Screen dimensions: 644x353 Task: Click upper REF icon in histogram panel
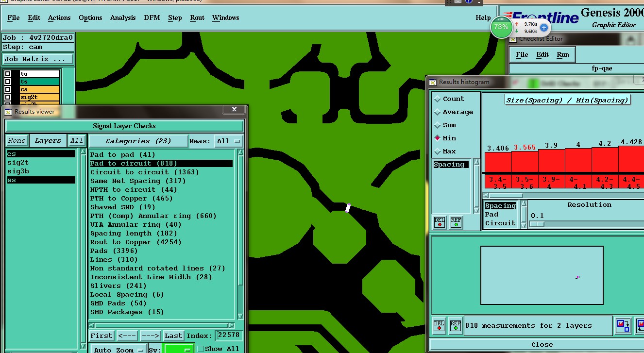pos(456,222)
